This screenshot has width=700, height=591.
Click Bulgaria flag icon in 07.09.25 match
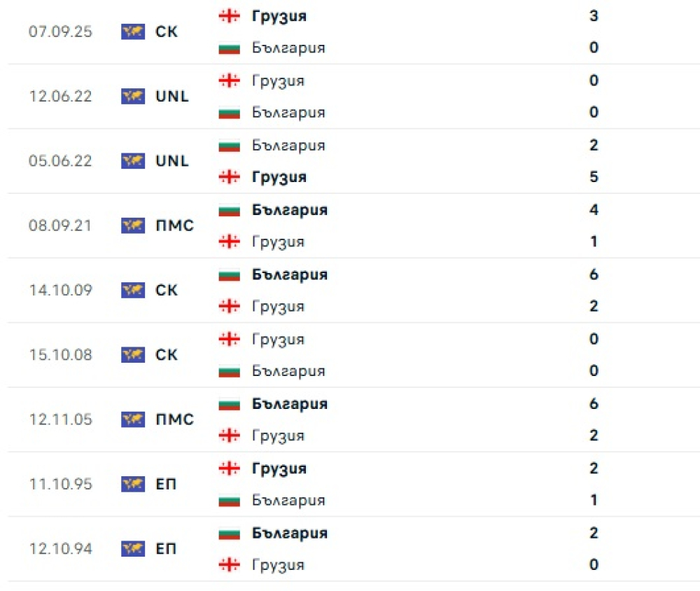click(x=229, y=48)
